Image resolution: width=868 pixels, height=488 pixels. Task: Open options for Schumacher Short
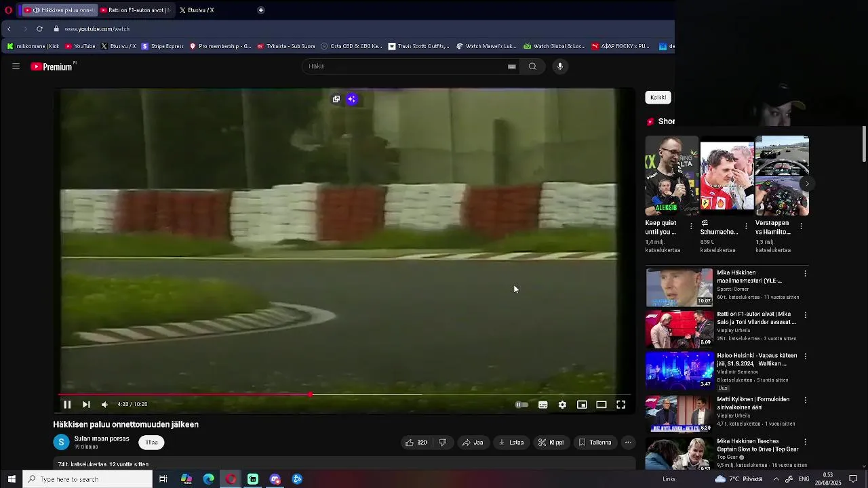[x=746, y=226]
